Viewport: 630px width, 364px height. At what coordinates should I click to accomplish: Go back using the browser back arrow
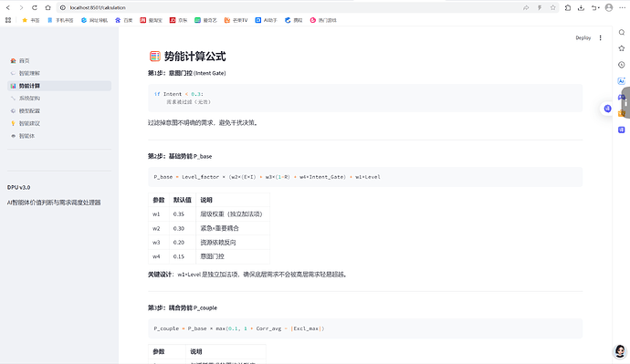click(8, 7)
